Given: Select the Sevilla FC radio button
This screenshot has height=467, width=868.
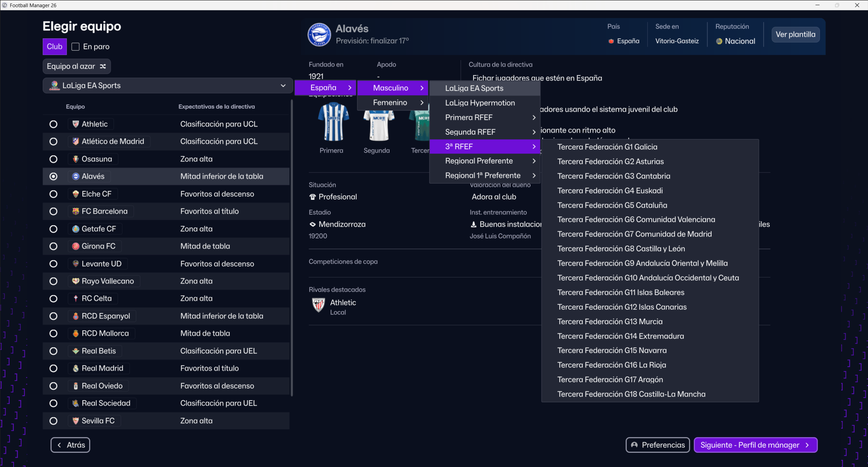Looking at the screenshot, I should pos(53,421).
